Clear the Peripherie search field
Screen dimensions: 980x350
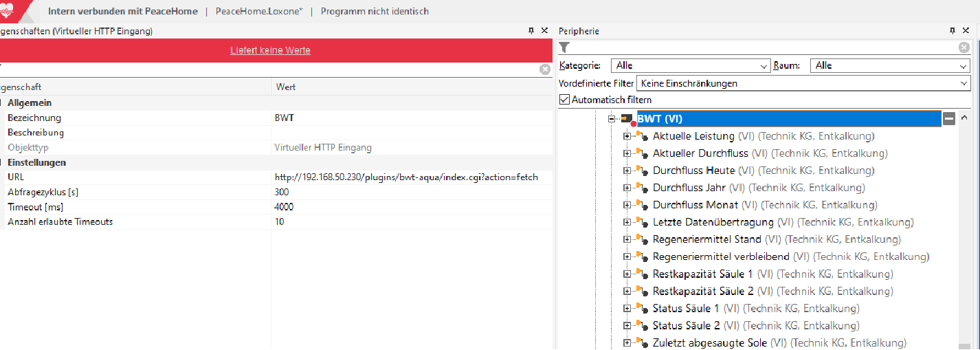964,47
